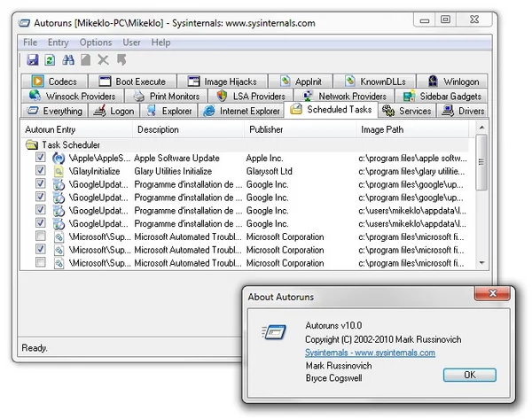
Task: Click the Refresh toolbar icon
Action: pos(50,60)
